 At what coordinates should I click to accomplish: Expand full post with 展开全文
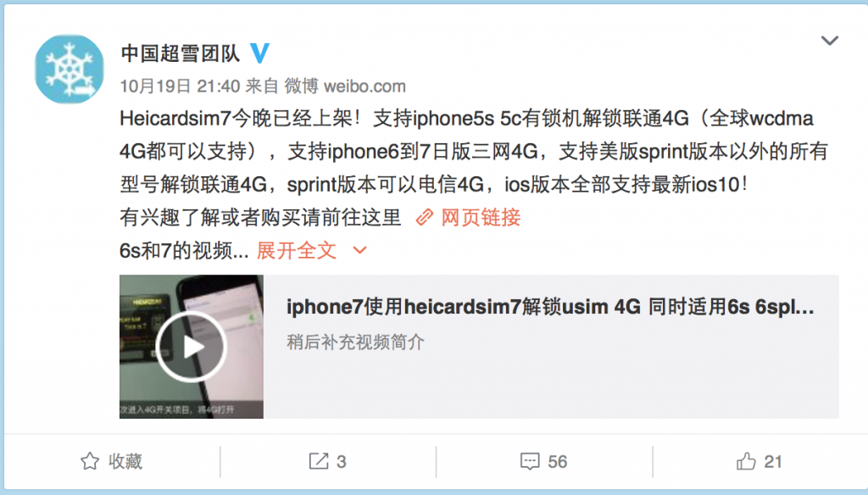pos(296,251)
